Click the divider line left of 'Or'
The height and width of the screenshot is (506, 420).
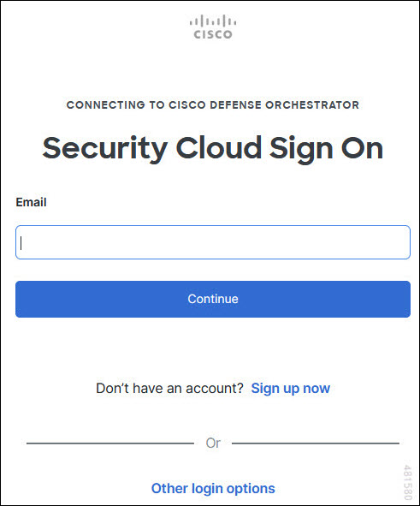pyautogui.click(x=110, y=443)
